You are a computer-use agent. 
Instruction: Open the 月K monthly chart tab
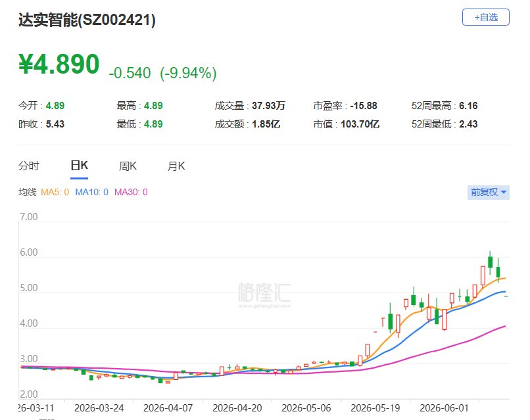pos(176,166)
